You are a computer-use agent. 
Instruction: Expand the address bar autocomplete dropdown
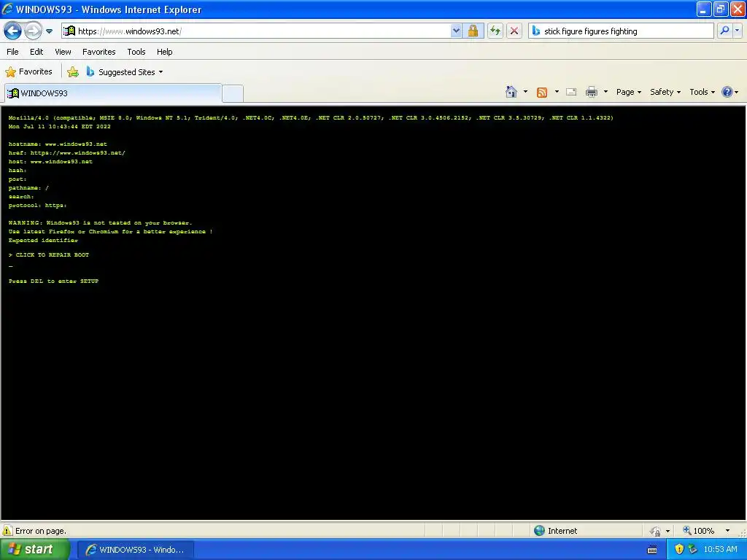[456, 31]
